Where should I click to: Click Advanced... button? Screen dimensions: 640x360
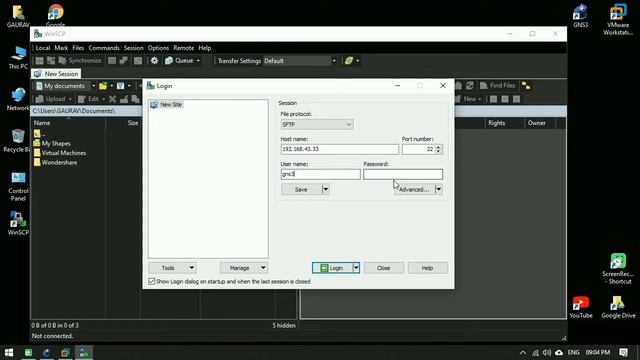[x=414, y=189]
